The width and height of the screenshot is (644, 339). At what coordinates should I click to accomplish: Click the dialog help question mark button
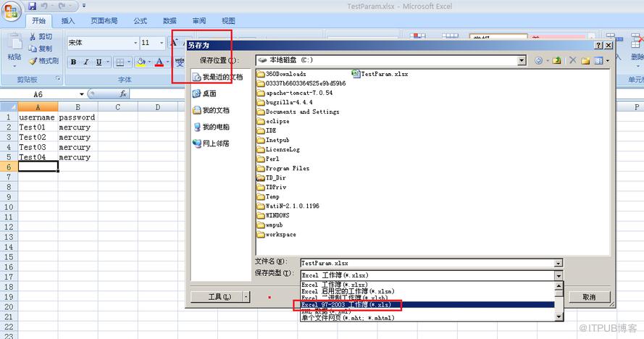tap(599, 45)
